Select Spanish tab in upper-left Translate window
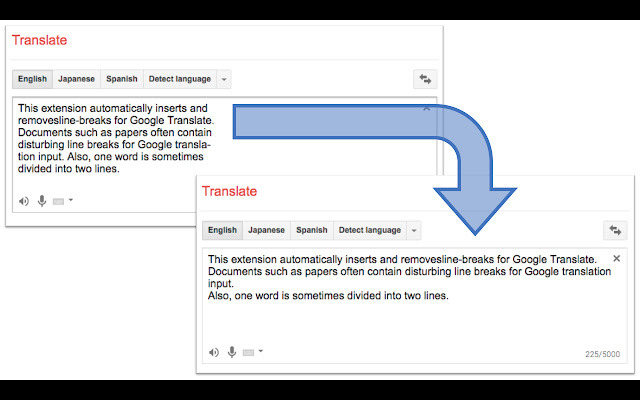 [122, 79]
